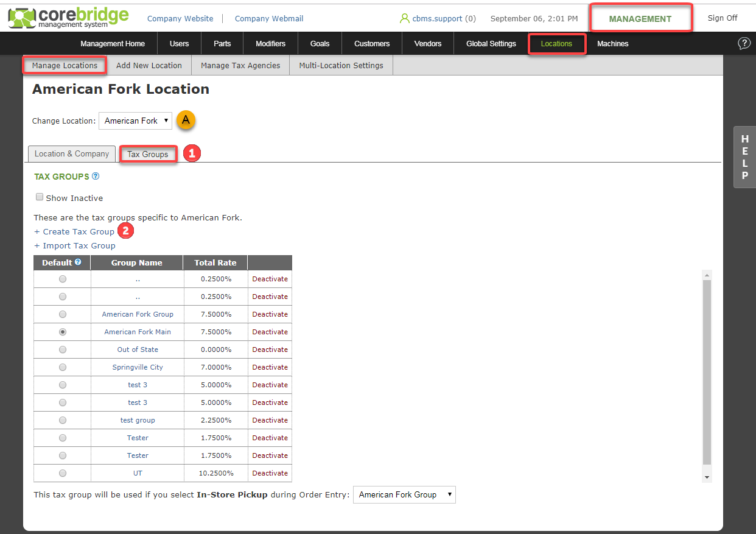Click the Default column help icon
756x534 pixels.
pos(78,262)
